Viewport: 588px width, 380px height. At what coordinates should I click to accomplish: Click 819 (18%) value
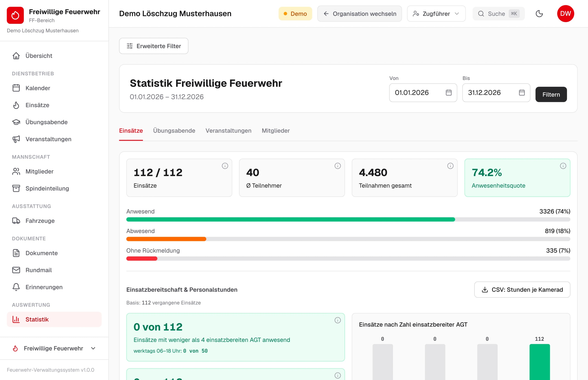tap(557, 231)
